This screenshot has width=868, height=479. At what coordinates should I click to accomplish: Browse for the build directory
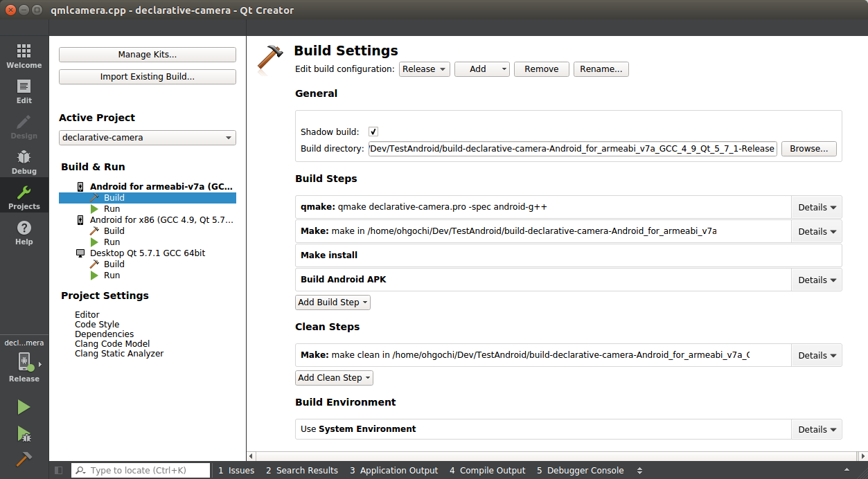[x=809, y=149]
